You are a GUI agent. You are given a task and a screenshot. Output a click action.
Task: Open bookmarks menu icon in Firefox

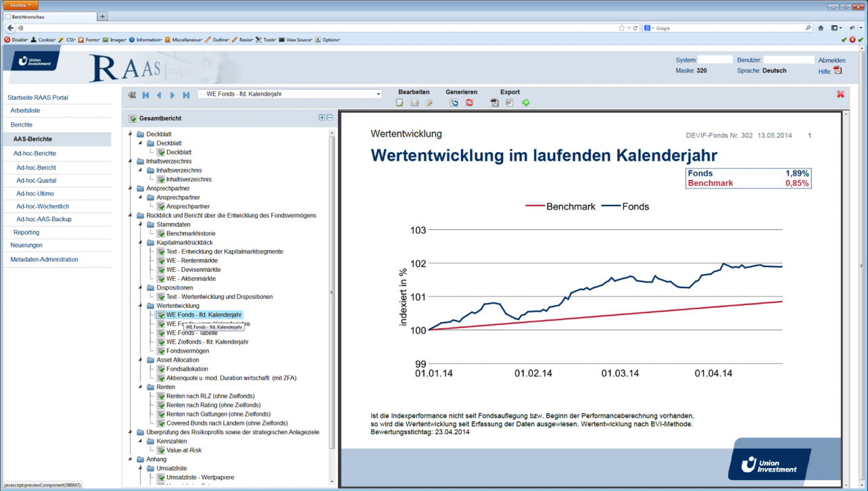[835, 28]
